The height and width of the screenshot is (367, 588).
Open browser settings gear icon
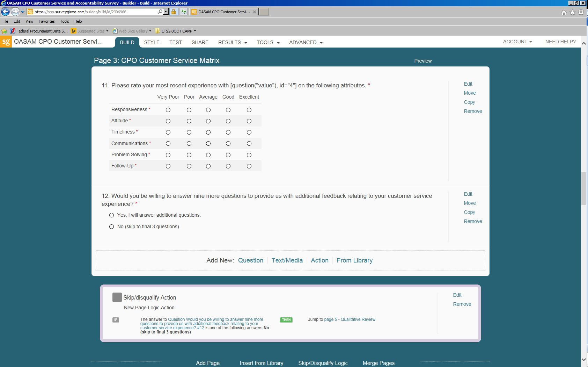[581, 12]
